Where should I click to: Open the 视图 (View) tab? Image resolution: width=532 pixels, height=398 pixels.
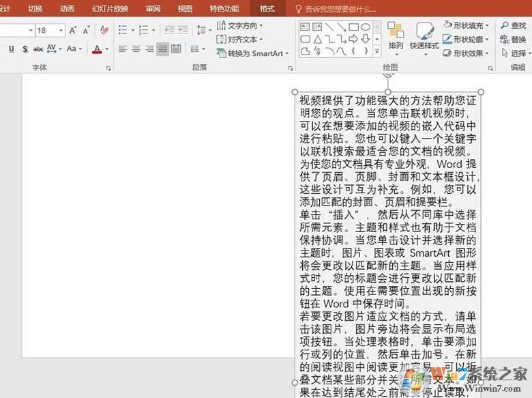pyautogui.click(x=185, y=9)
